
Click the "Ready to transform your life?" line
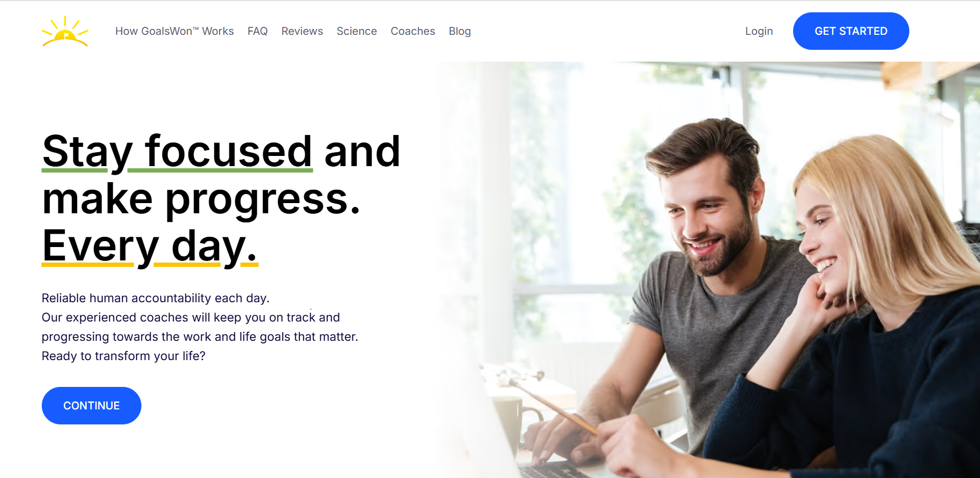click(124, 356)
